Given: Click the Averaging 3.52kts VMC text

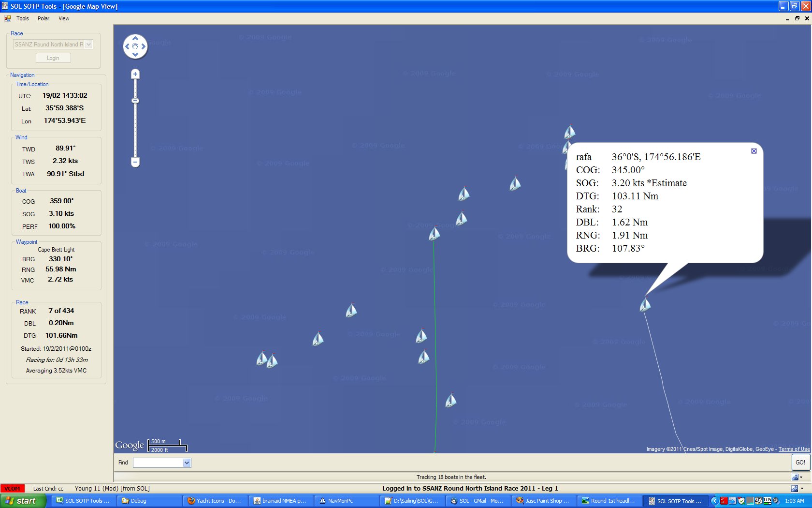Looking at the screenshot, I should coord(56,371).
